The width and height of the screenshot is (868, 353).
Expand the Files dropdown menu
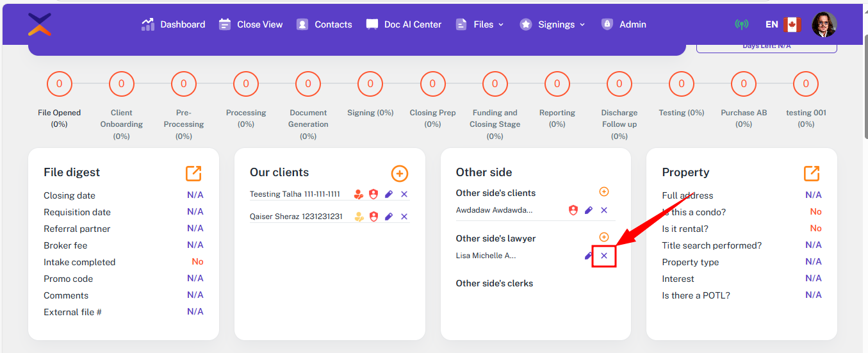click(480, 24)
